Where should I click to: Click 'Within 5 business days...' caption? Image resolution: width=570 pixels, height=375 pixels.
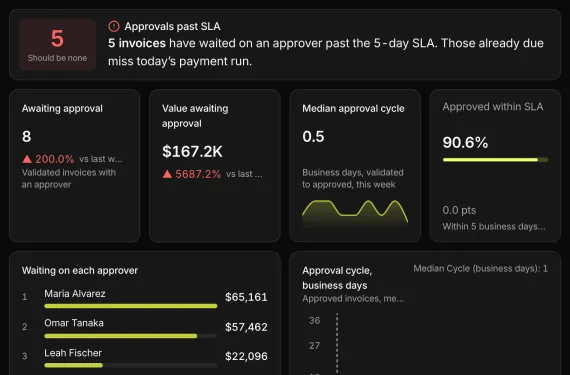[494, 226]
